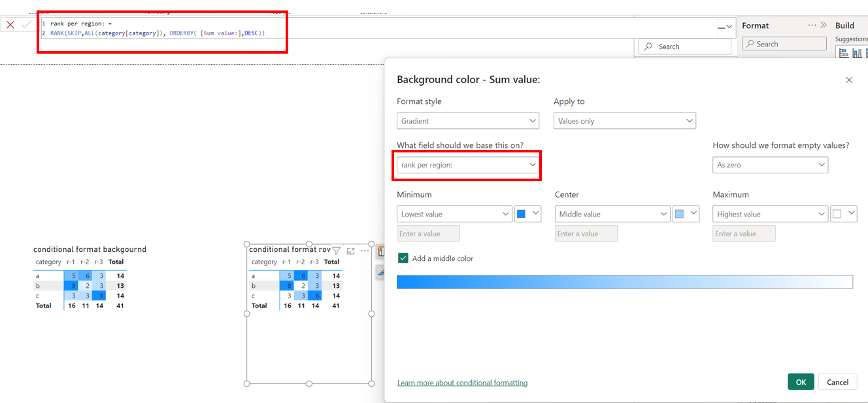Click the Cancel button in the dialog
Viewport: 868px width, 403px height.
click(x=837, y=382)
